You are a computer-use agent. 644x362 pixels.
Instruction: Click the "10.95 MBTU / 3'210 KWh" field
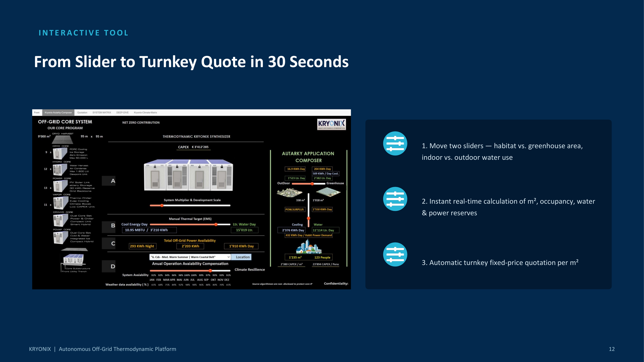(149, 230)
